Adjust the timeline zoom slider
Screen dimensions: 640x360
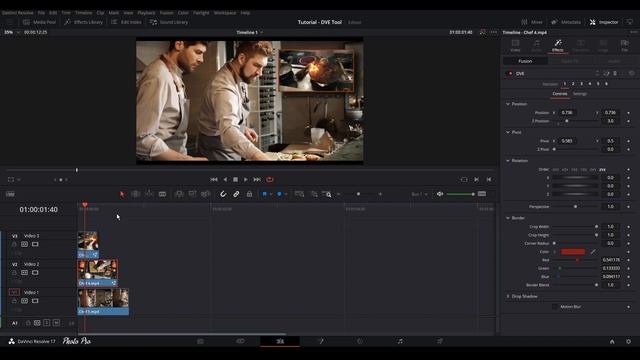pos(359,194)
